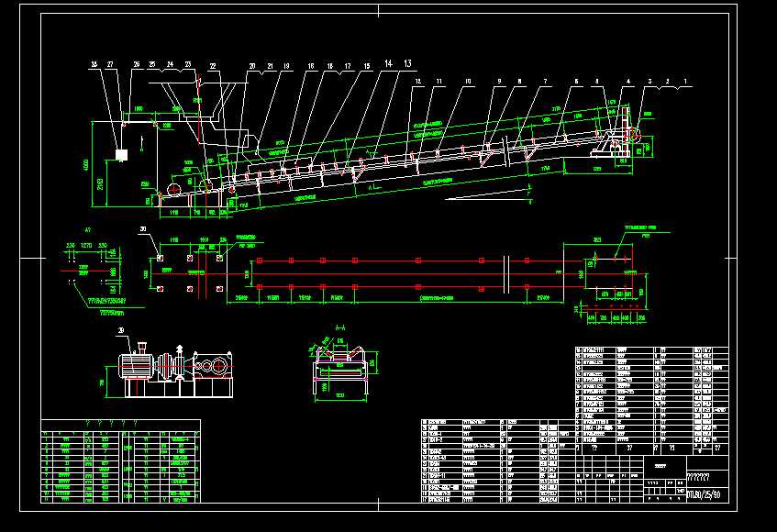Click the 1270 dimension in foundation detail
Screen dimensions: 777x532
(86, 245)
